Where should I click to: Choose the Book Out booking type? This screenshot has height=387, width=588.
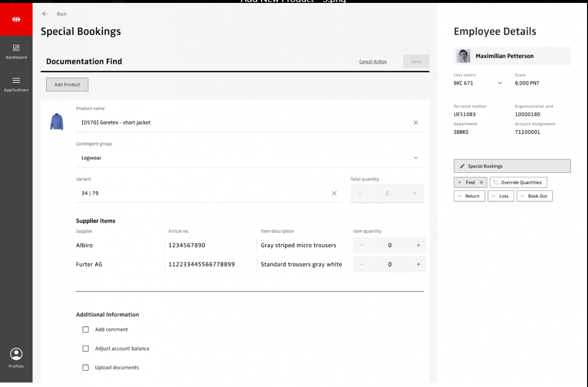(x=534, y=196)
